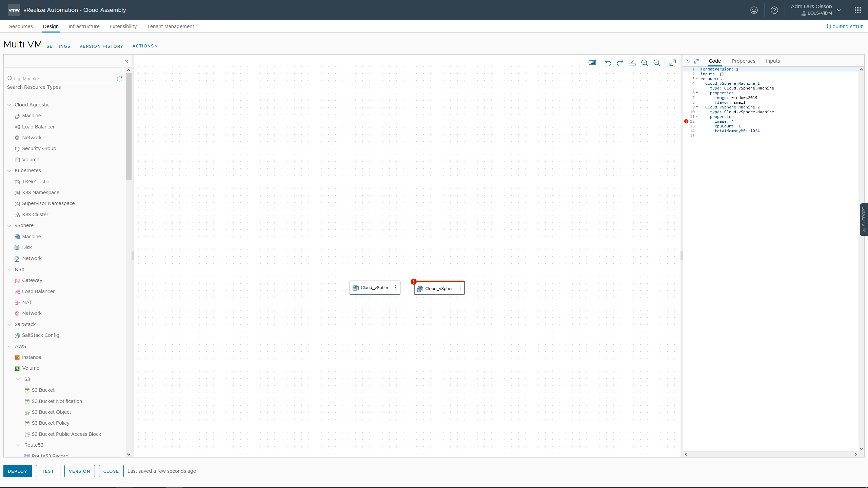Click the TEST button
Viewport: 868px width, 488px height.
tap(48, 471)
